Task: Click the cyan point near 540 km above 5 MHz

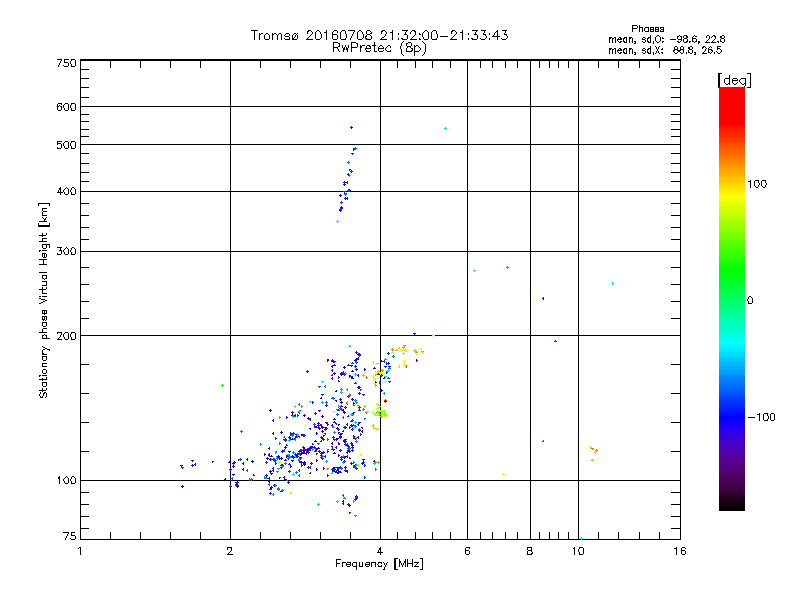Action: click(x=445, y=129)
